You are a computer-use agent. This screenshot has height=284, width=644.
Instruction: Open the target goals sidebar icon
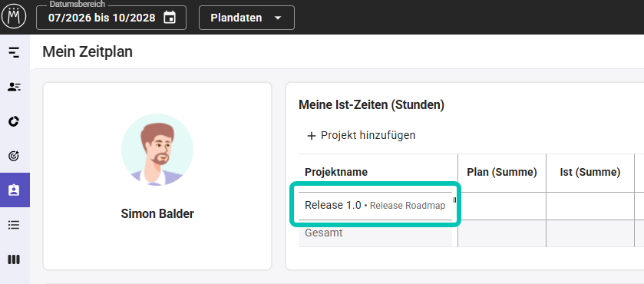(x=15, y=156)
